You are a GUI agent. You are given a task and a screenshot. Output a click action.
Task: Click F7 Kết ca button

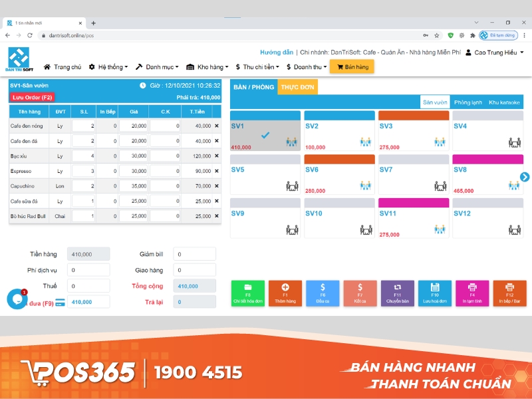(360, 293)
